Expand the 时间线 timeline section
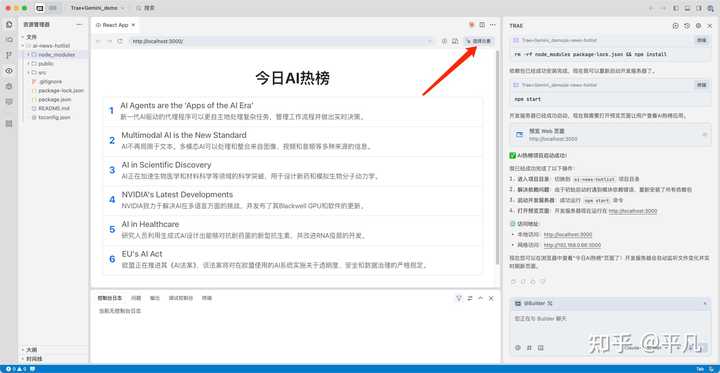 click(31, 359)
